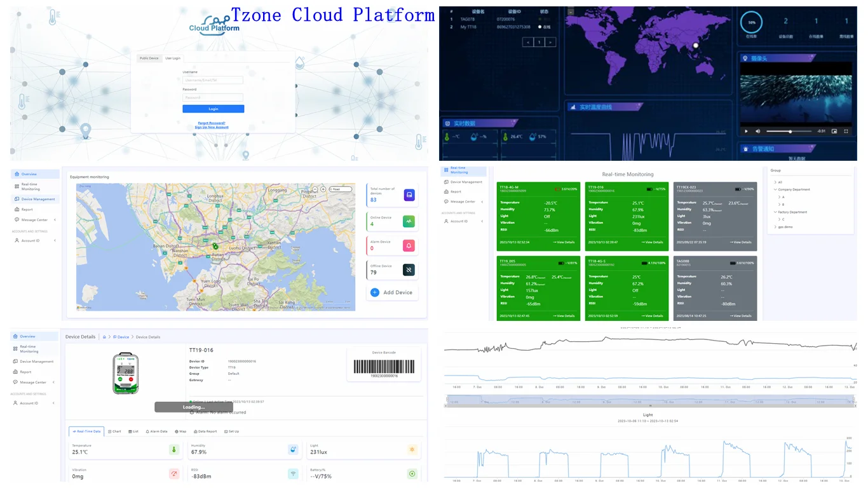Image resolution: width=868 pixels, height=488 pixels.
Task: Expand Message Center in Equipment monitoring sidebar
Action: [x=34, y=220]
